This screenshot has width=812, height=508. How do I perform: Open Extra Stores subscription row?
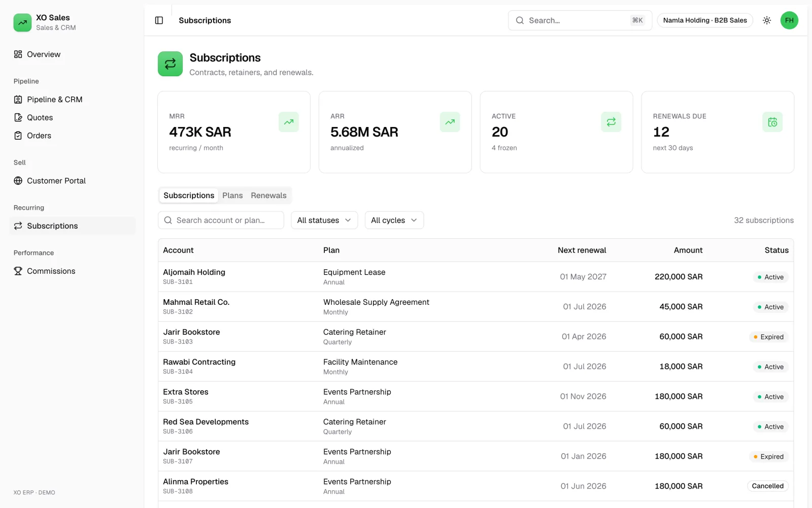[476, 397]
